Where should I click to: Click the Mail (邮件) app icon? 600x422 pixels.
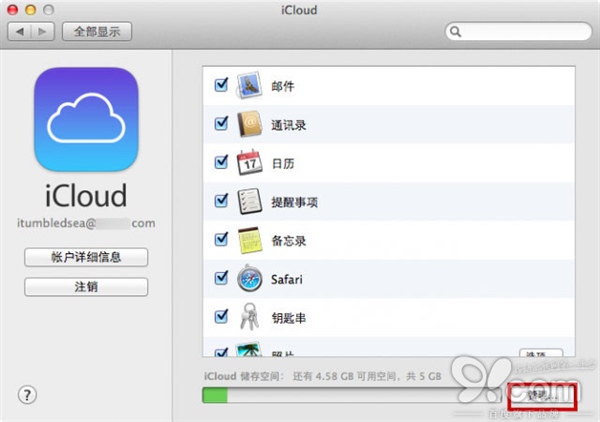tap(248, 86)
